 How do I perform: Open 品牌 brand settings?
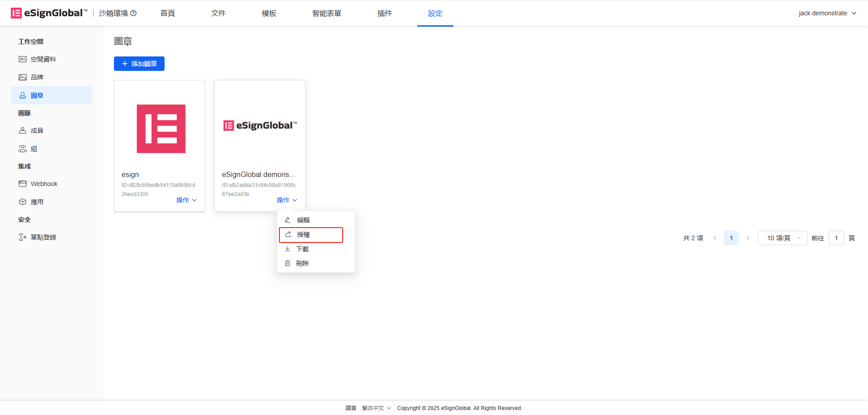[x=52, y=77]
